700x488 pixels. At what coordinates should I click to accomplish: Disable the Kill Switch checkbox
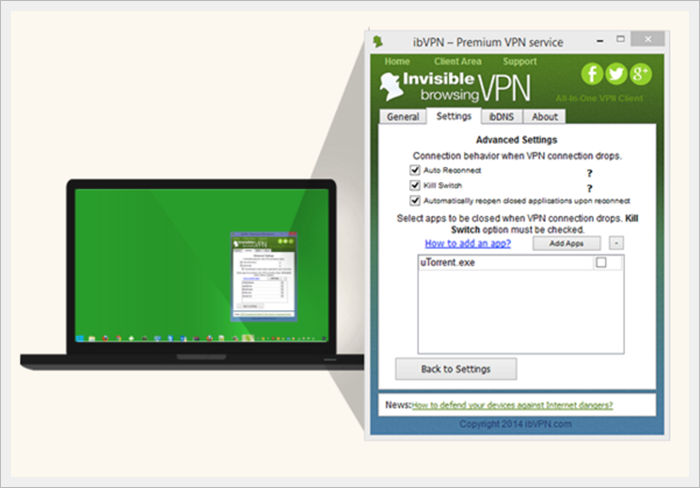tap(415, 185)
